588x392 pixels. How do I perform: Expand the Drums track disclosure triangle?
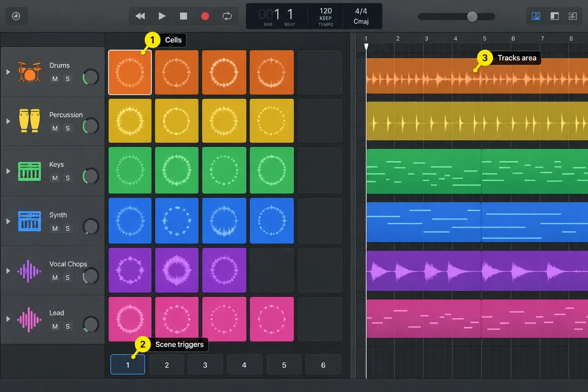[8, 72]
